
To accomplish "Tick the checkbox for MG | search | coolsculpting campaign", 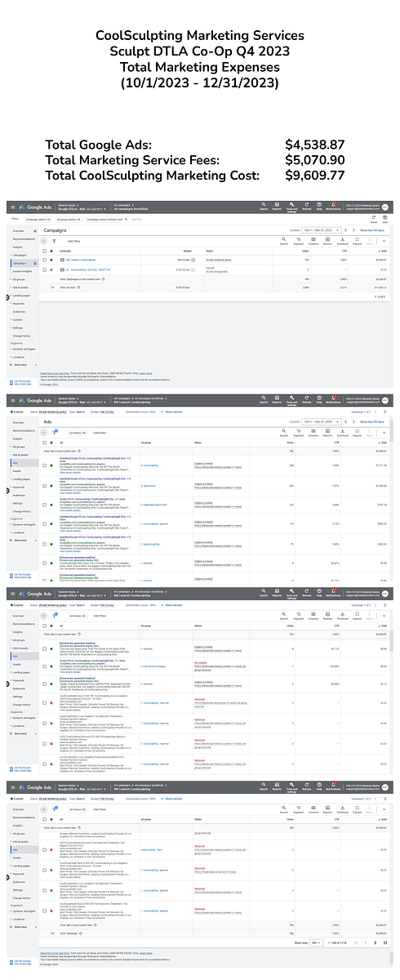I will click(x=44, y=260).
